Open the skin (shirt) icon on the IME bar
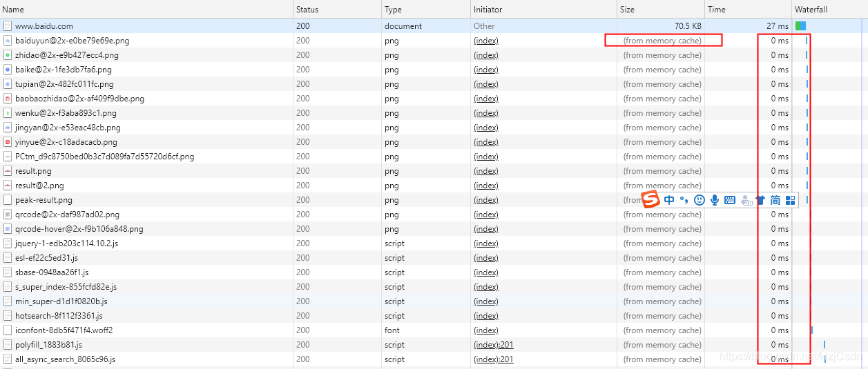This screenshot has width=868, height=369. 760,200
